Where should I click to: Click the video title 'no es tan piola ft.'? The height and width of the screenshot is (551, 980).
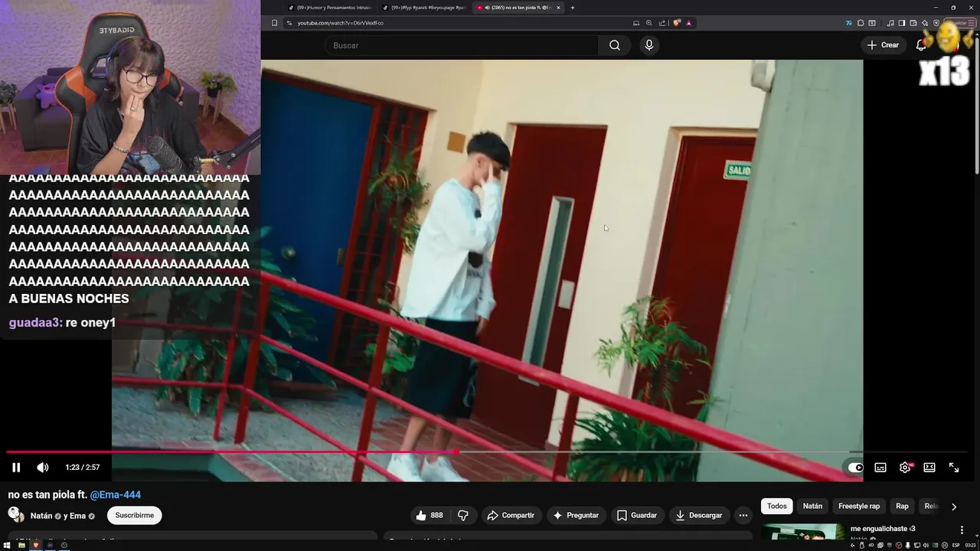pyautogui.click(x=47, y=495)
